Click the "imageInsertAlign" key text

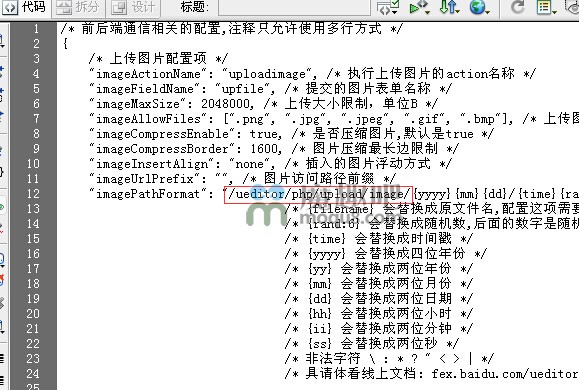pos(151,164)
